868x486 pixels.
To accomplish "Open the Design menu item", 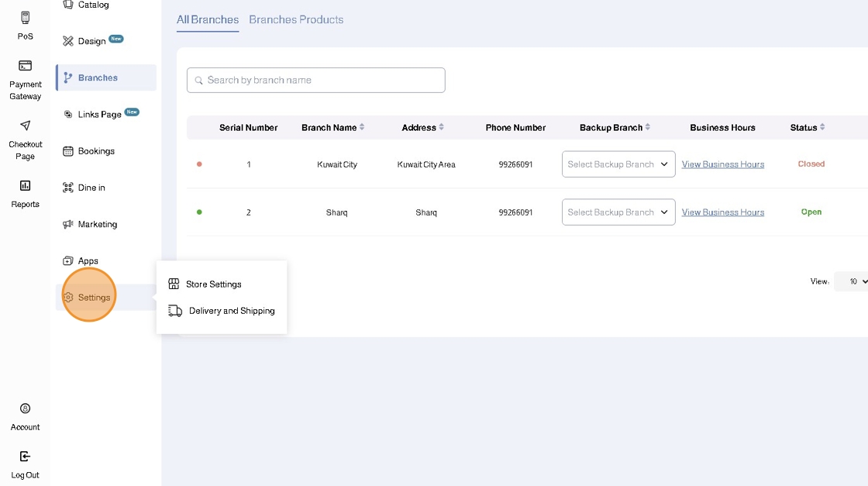I will tap(91, 41).
